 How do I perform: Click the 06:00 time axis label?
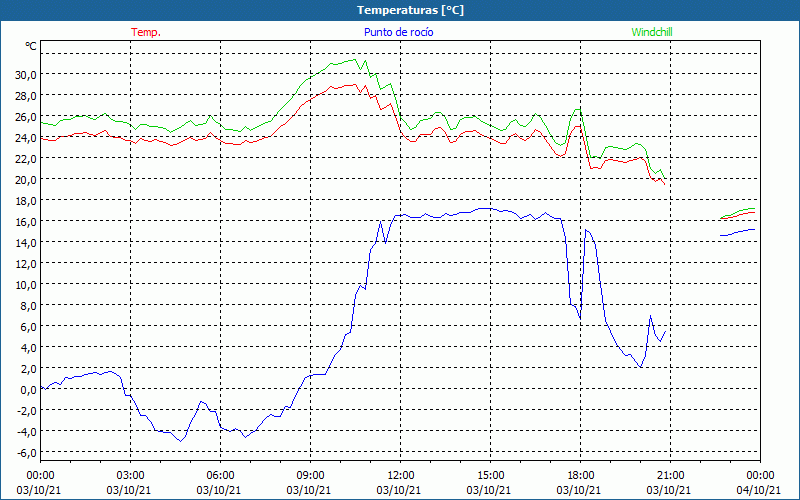[220, 475]
